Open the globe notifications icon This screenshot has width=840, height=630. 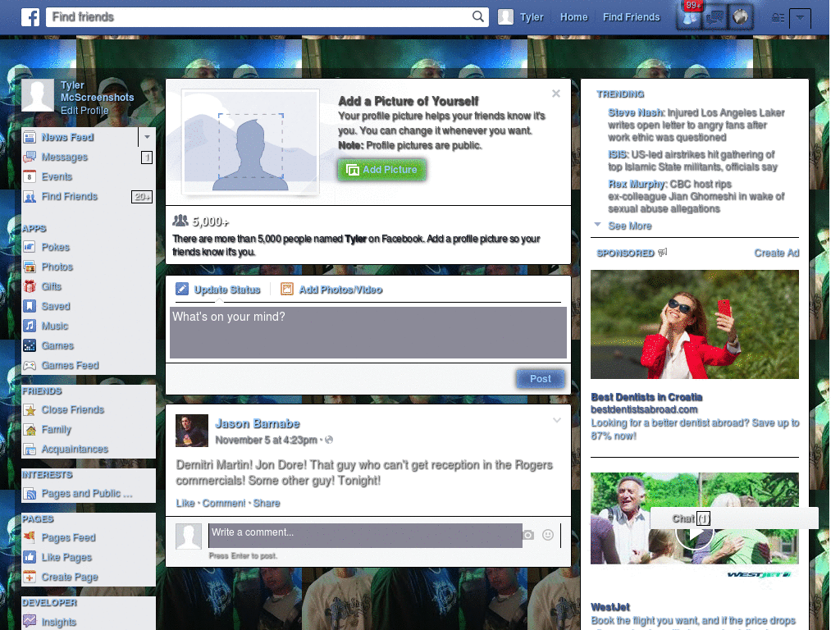(x=741, y=17)
